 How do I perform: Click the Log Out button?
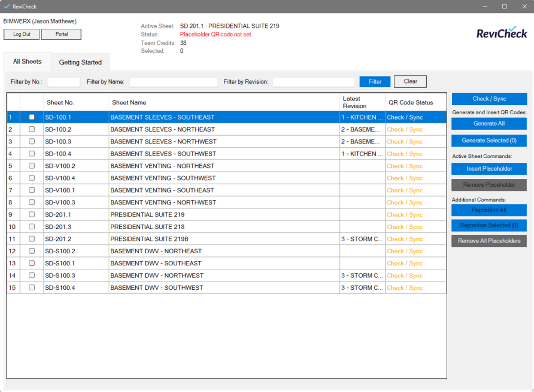coord(21,34)
